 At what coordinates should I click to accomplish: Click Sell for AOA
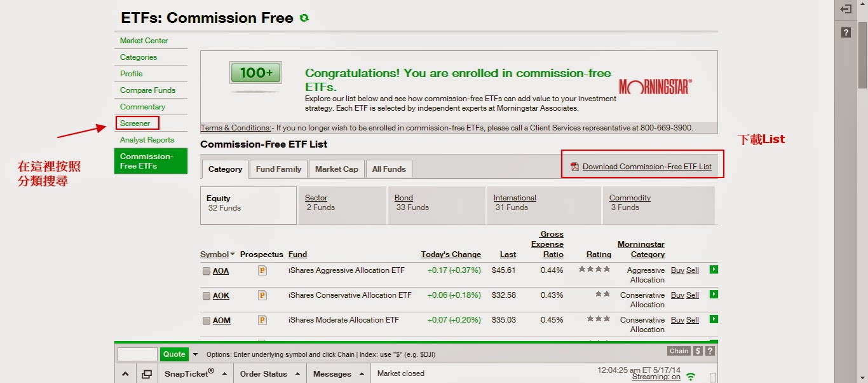pyautogui.click(x=693, y=270)
